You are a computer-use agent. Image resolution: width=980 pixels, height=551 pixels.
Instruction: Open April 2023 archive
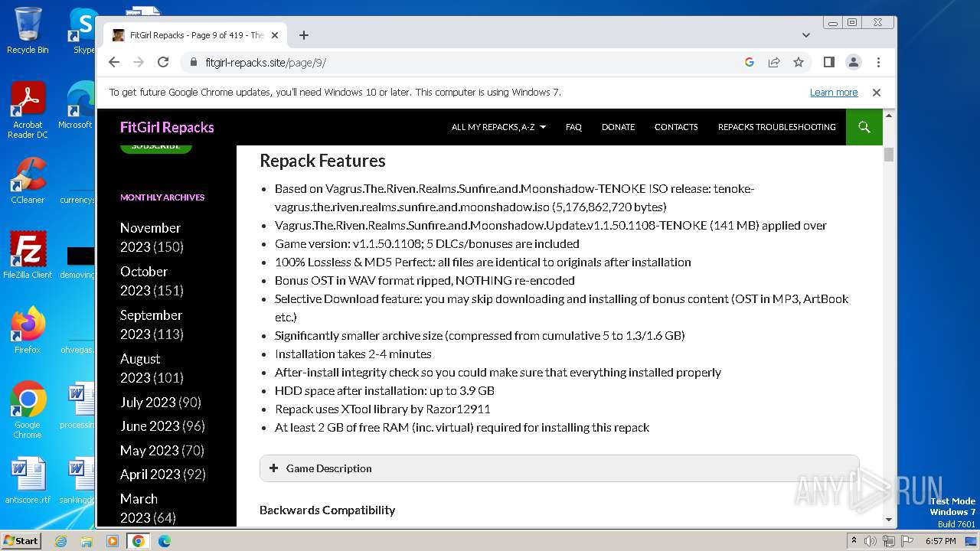coord(150,474)
